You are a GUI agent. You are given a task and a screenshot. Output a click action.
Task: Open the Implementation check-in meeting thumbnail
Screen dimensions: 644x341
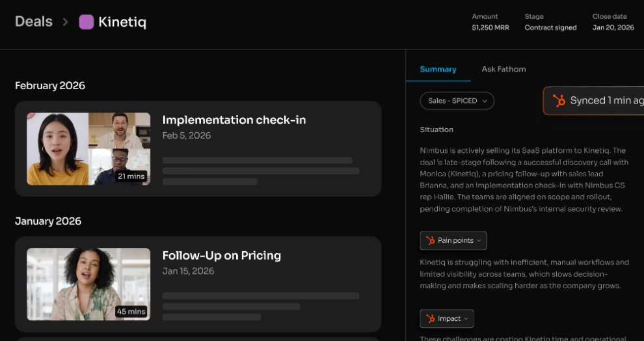[x=88, y=149]
